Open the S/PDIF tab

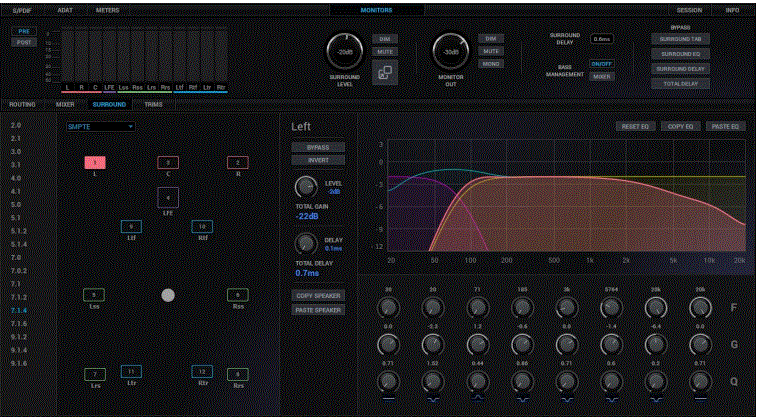click(x=21, y=10)
